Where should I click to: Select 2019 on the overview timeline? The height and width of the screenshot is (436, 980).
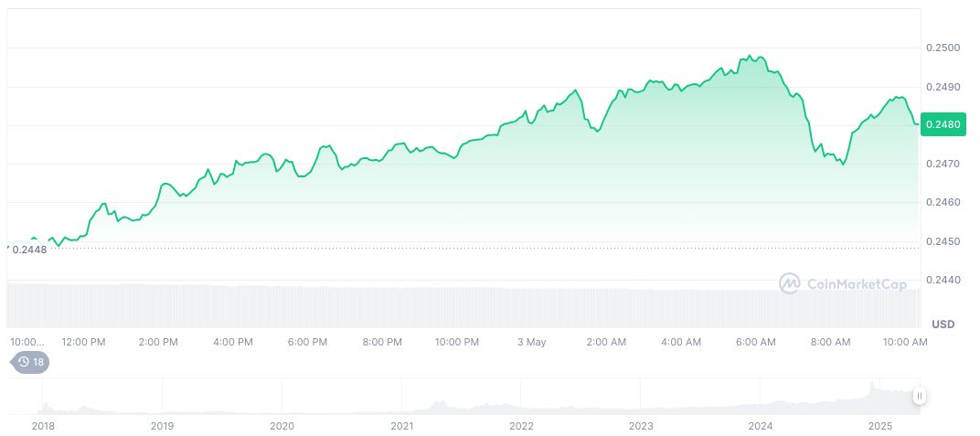162,426
